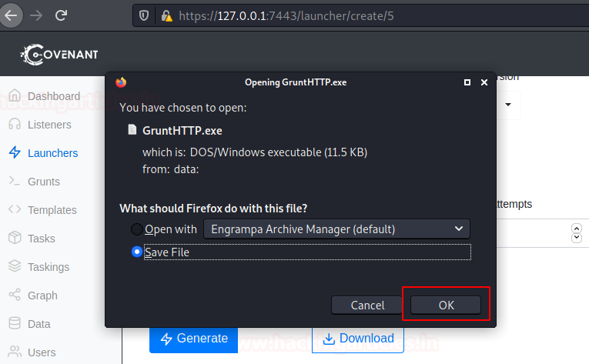Click the browser forward arrow button
589x364 pixels.
36,15
